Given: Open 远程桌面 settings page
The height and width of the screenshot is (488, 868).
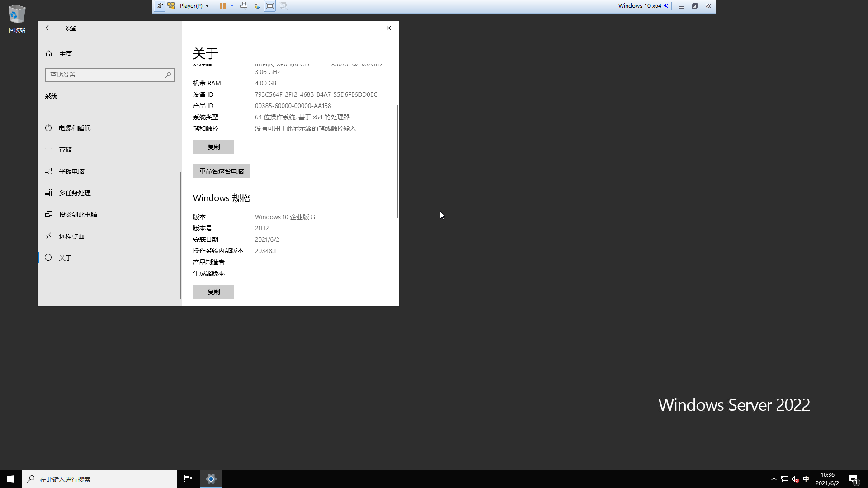Looking at the screenshot, I should (71, 236).
